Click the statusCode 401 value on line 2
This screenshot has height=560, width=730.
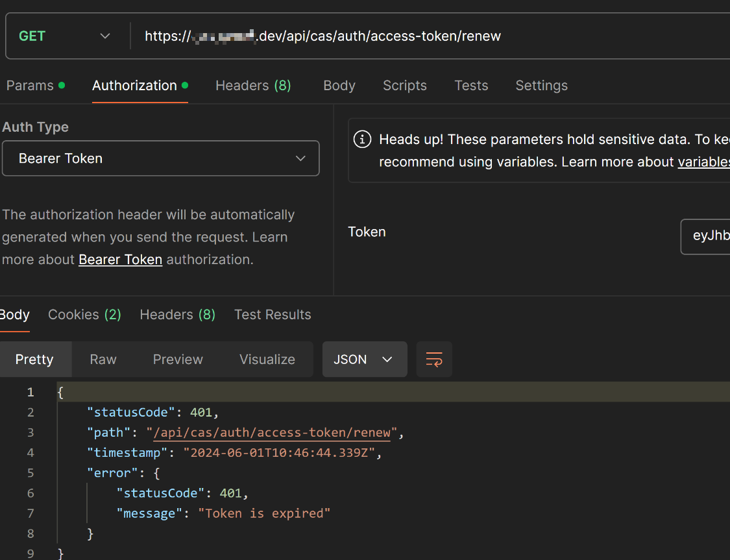[201, 412]
